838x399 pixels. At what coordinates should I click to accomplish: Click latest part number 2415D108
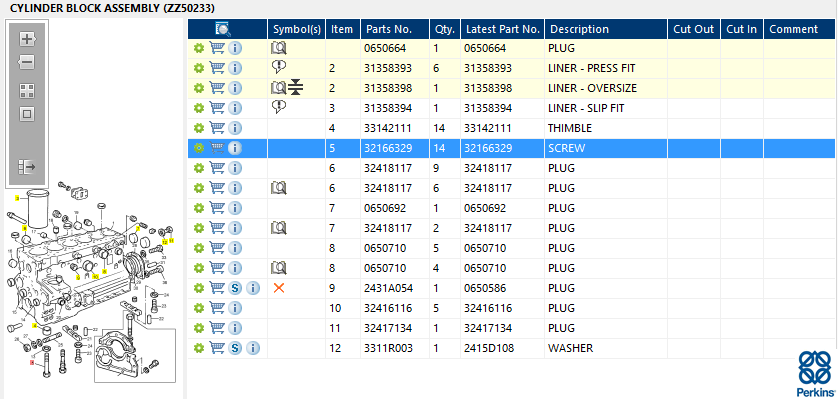(489, 348)
